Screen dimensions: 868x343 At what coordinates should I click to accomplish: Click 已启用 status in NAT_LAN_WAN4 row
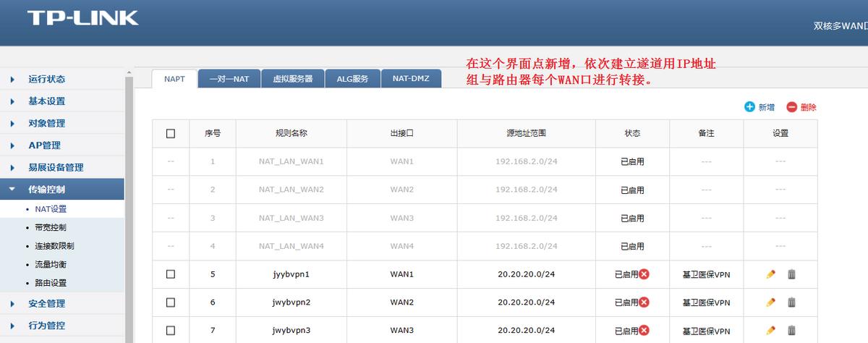click(632, 246)
